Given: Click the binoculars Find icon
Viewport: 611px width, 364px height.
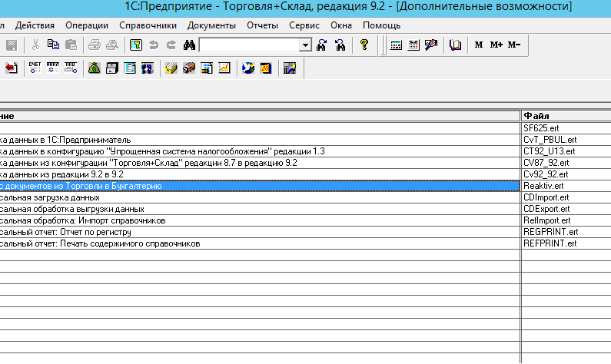Looking at the screenshot, I should tap(189, 45).
